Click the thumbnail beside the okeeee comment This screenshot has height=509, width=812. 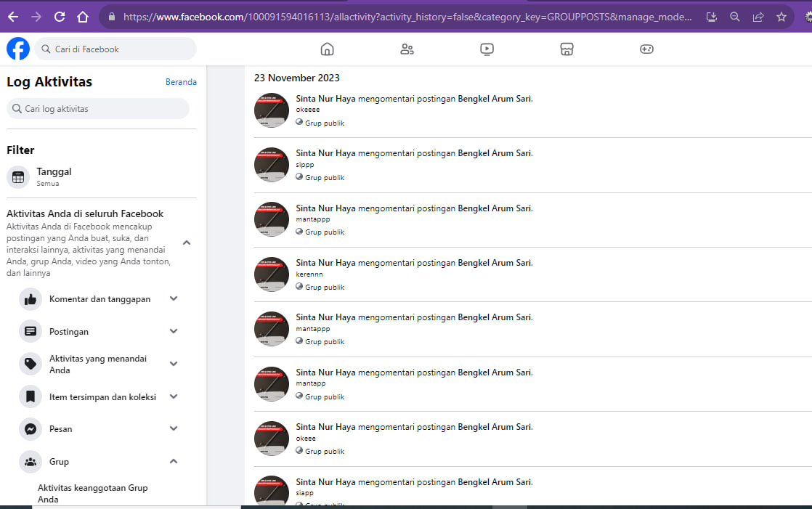272,110
